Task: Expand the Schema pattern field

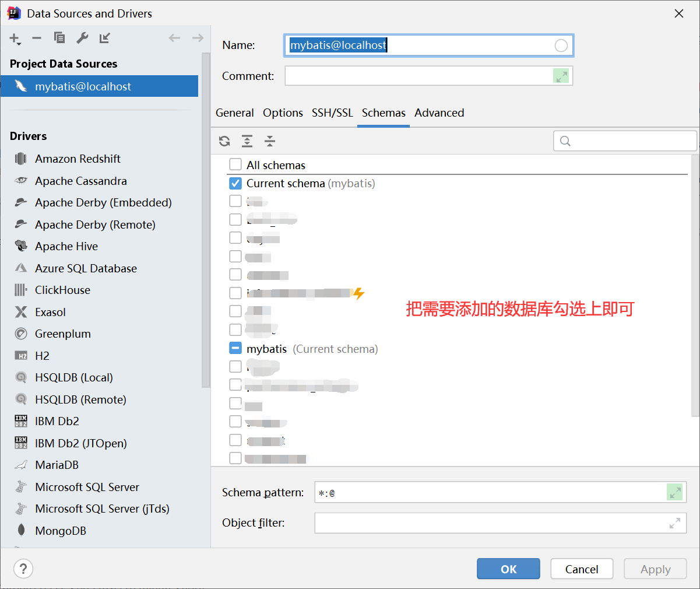Action: click(675, 492)
